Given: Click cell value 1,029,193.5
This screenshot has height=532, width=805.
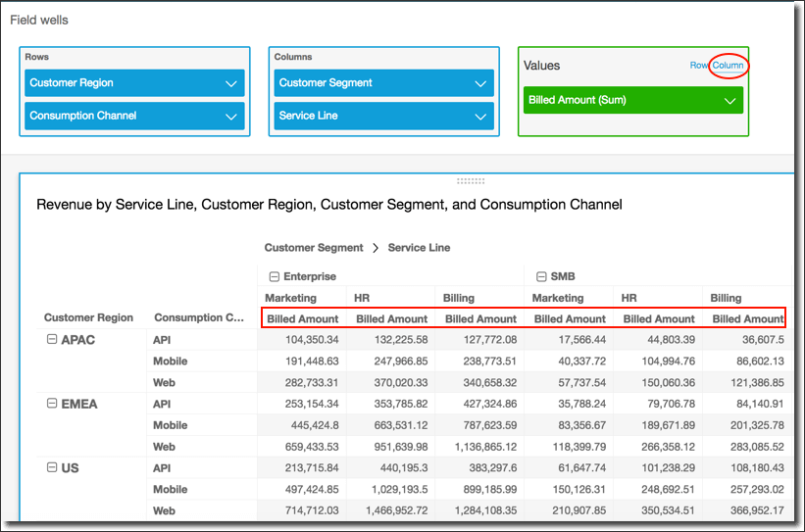Looking at the screenshot, I should pyautogui.click(x=400, y=490).
